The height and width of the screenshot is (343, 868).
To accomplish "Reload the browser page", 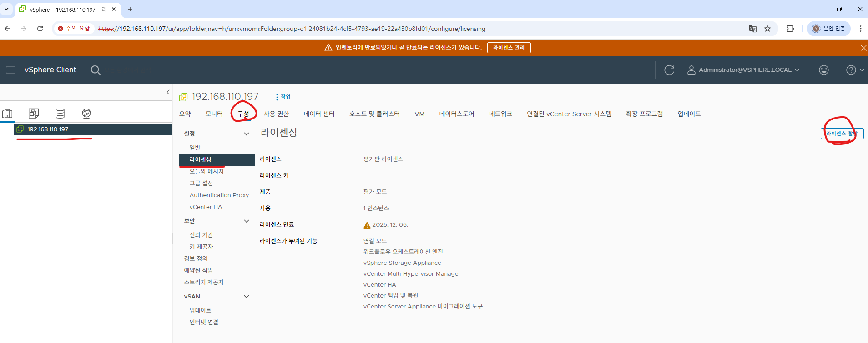I will [40, 29].
